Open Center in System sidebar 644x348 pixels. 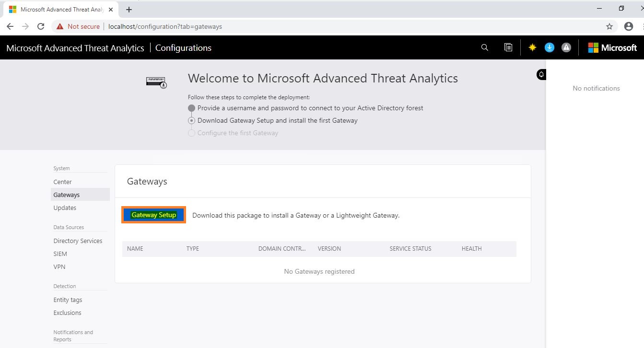(63, 182)
